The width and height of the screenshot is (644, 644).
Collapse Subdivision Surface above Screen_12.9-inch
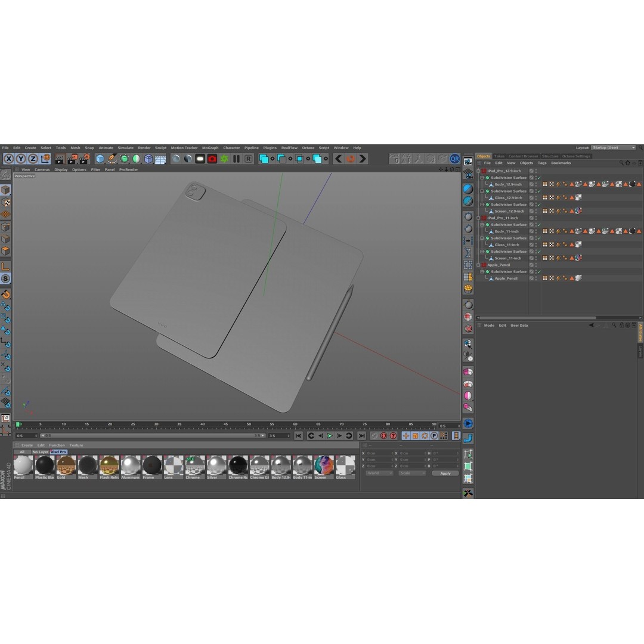482,205
